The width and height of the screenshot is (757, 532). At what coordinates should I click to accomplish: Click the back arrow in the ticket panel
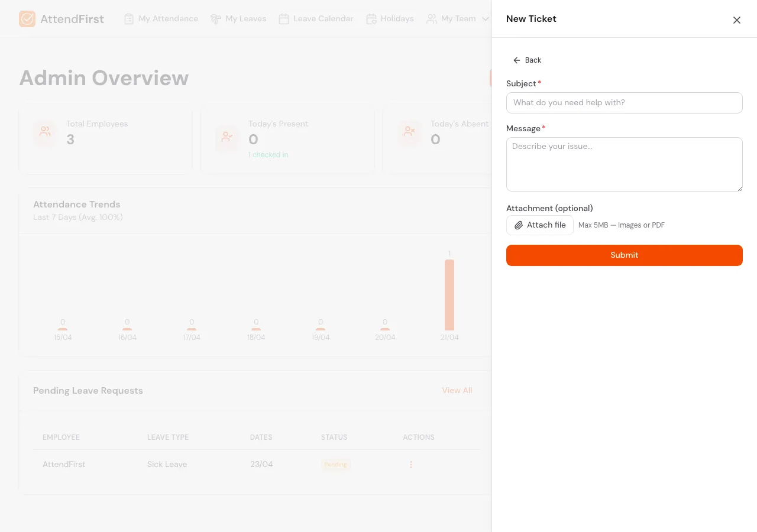pyautogui.click(x=517, y=60)
